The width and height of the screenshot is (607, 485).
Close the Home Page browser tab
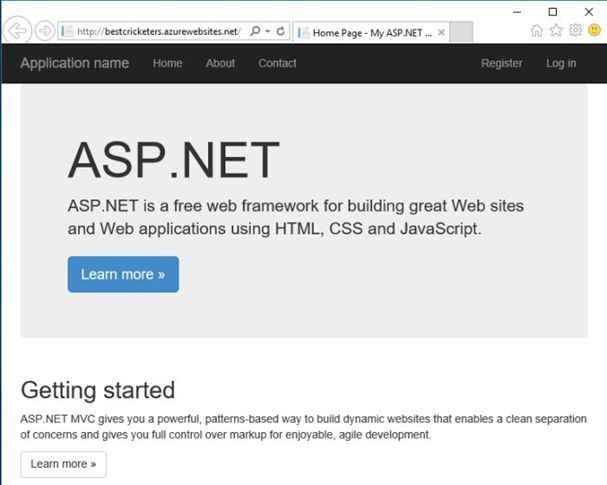click(x=441, y=33)
